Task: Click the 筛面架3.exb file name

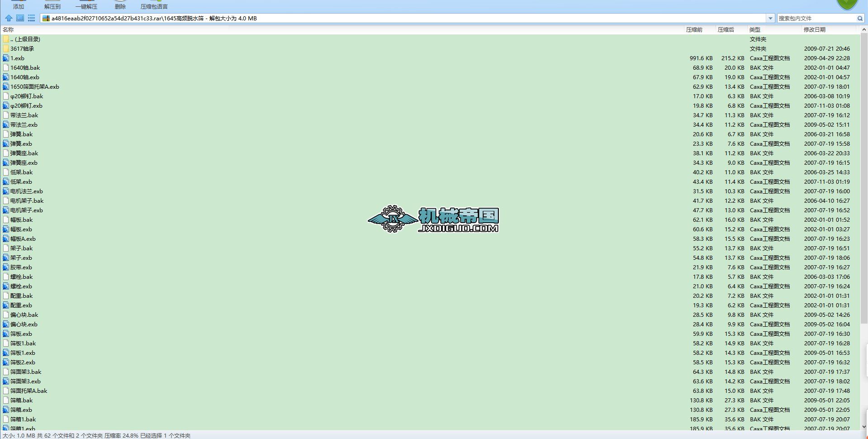Action: coord(25,381)
